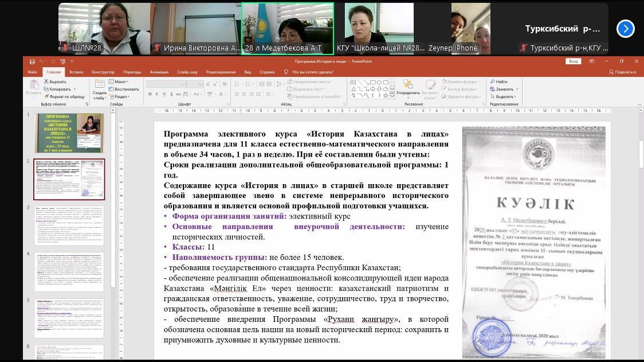This screenshot has width=644, height=362.
Task: Switch to the Анимация tab
Action: [159, 72]
